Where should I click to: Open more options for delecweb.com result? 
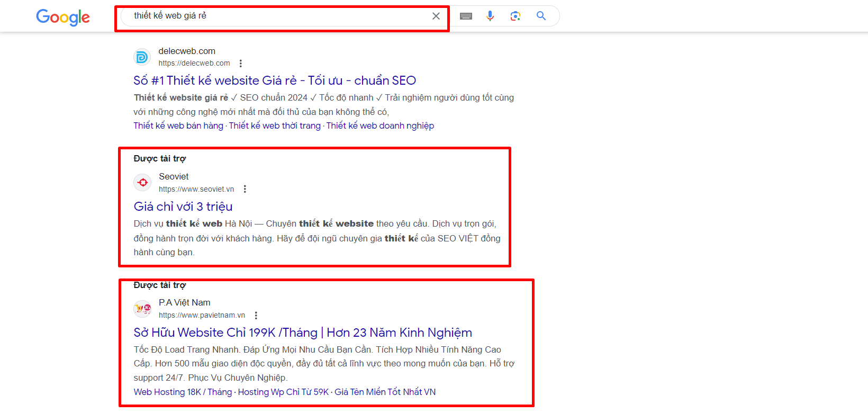coord(241,64)
